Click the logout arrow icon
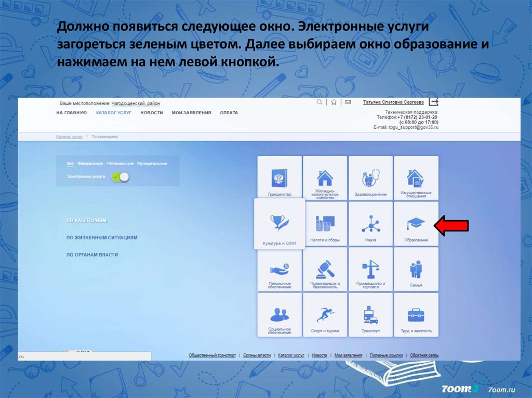Screen dimensions: 532x398 (x=433, y=102)
